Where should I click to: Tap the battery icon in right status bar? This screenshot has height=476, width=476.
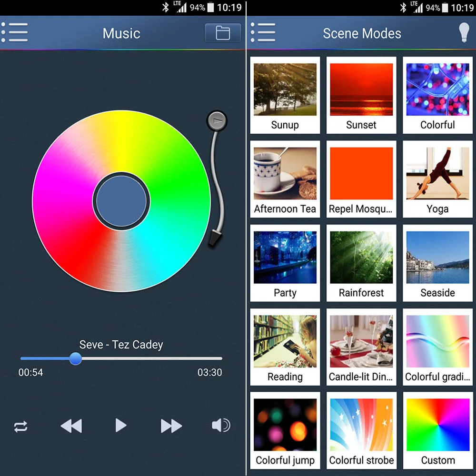(445, 7)
